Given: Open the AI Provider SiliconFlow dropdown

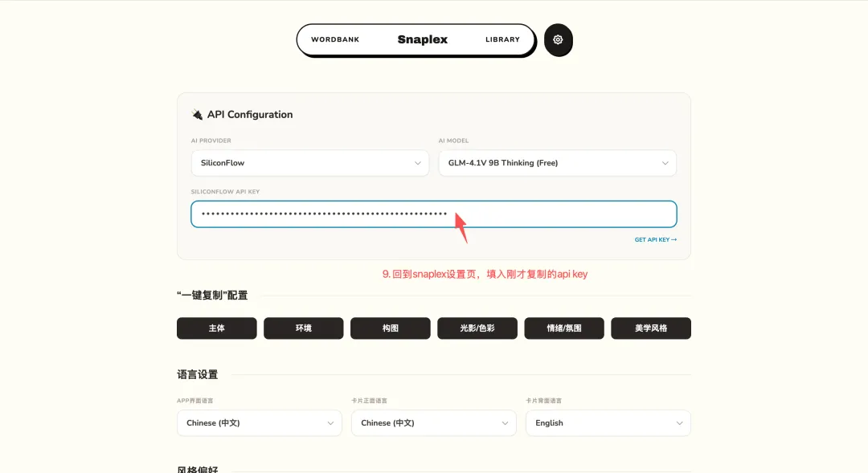Looking at the screenshot, I should point(310,163).
